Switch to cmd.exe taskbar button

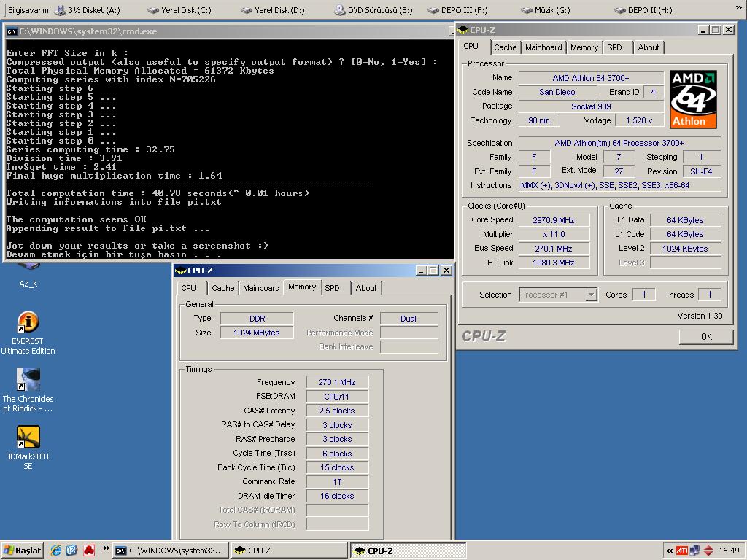[171, 551]
